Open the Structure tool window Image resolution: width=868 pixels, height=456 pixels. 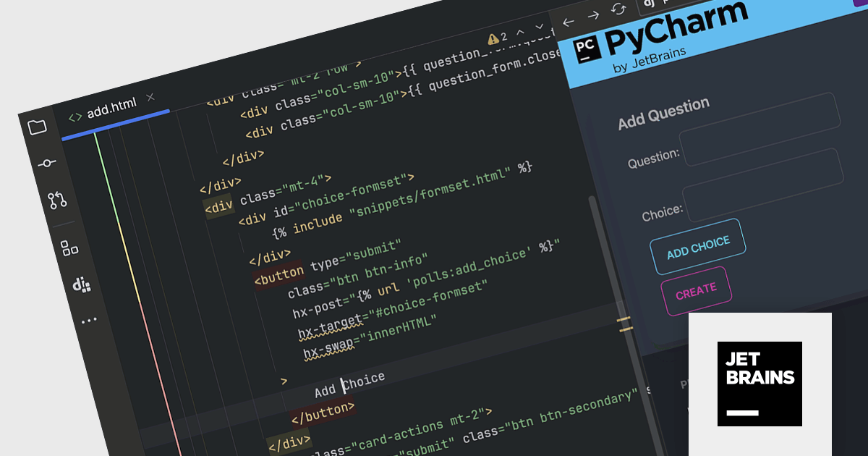(x=69, y=248)
